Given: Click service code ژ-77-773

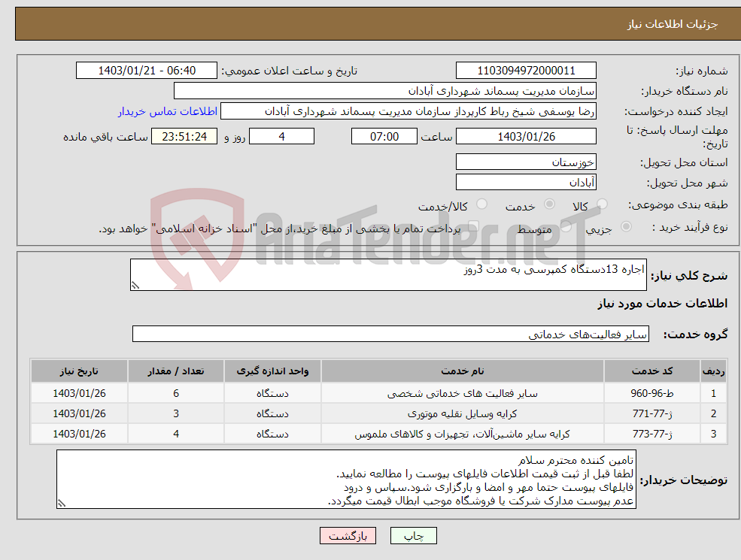Looking at the screenshot, I should point(652,434).
